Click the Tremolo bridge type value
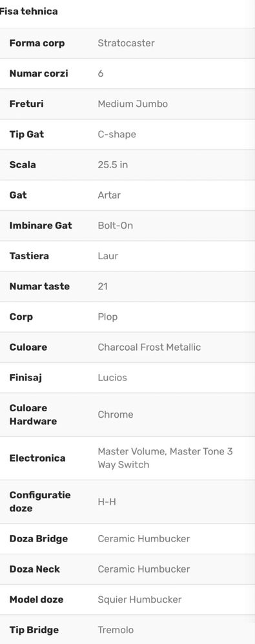The image size is (255, 644). point(116,630)
